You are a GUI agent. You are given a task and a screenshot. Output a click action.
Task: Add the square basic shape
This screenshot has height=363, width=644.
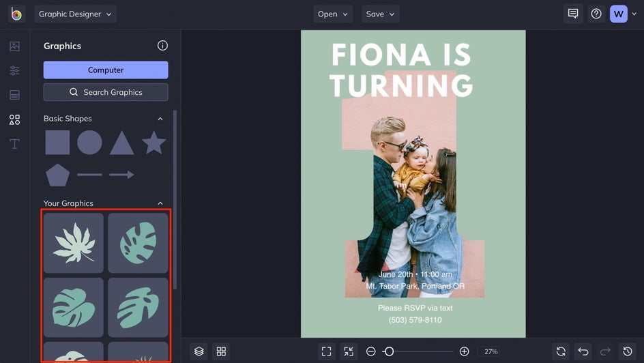(x=57, y=143)
